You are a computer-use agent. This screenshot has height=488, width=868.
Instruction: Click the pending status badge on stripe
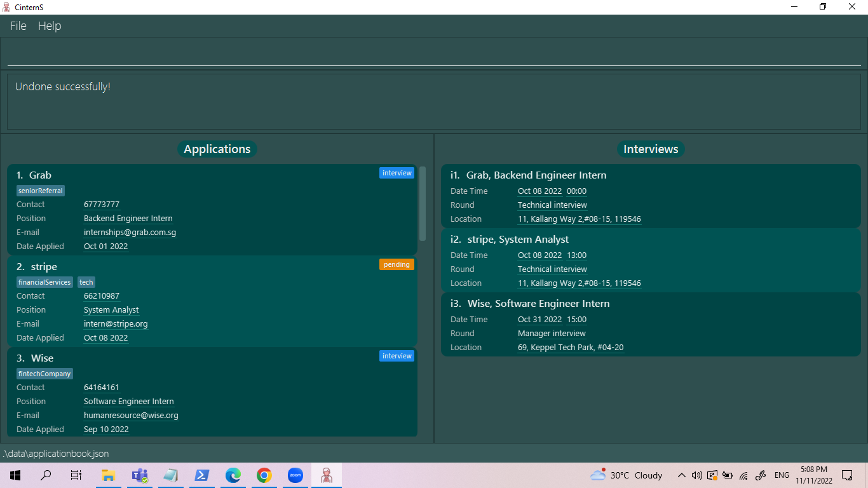pyautogui.click(x=397, y=264)
